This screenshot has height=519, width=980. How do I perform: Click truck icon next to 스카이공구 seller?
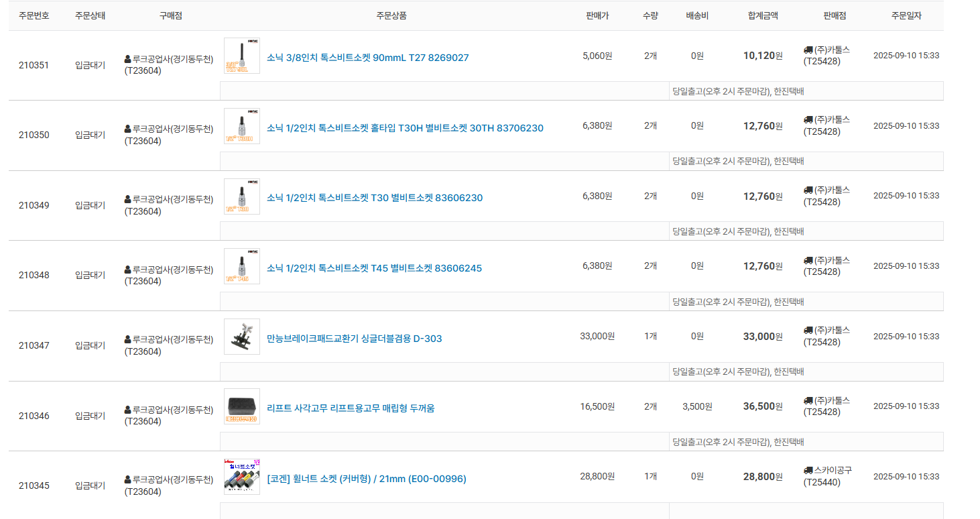808,471
